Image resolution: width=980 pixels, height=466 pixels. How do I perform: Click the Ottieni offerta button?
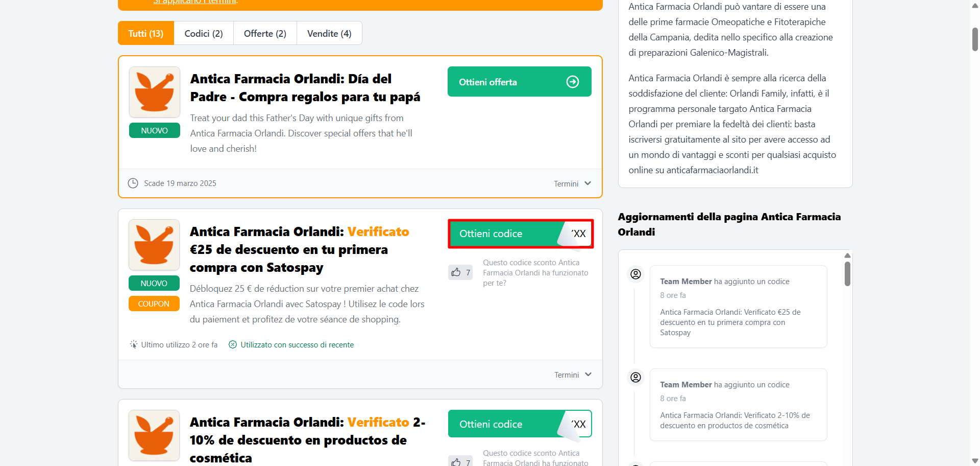[519, 82]
